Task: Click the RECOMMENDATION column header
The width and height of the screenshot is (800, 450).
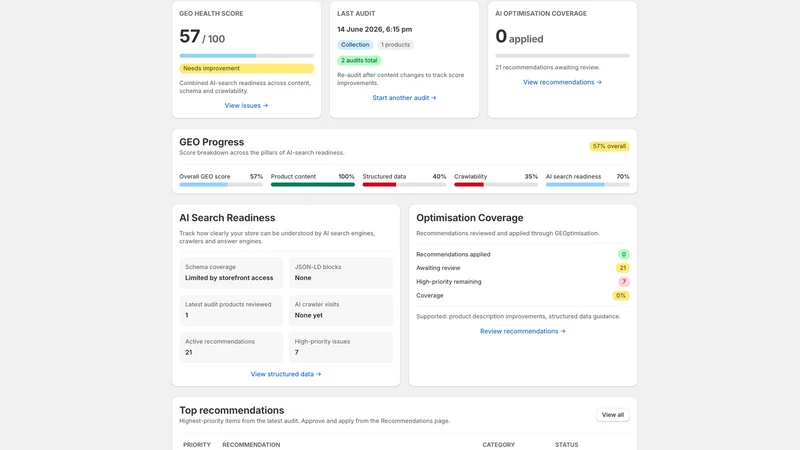Action: tap(251, 445)
